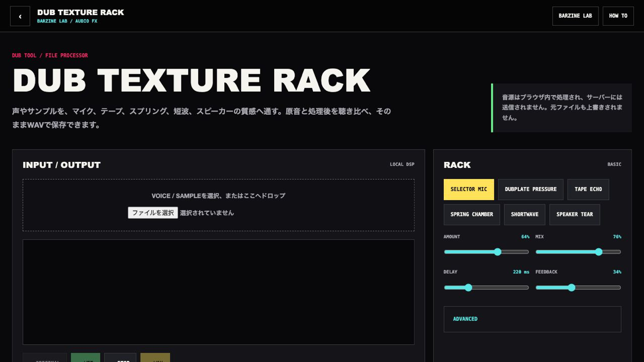Open the HOW TO page
Viewport: 644px width, 362px height.
pyautogui.click(x=618, y=16)
